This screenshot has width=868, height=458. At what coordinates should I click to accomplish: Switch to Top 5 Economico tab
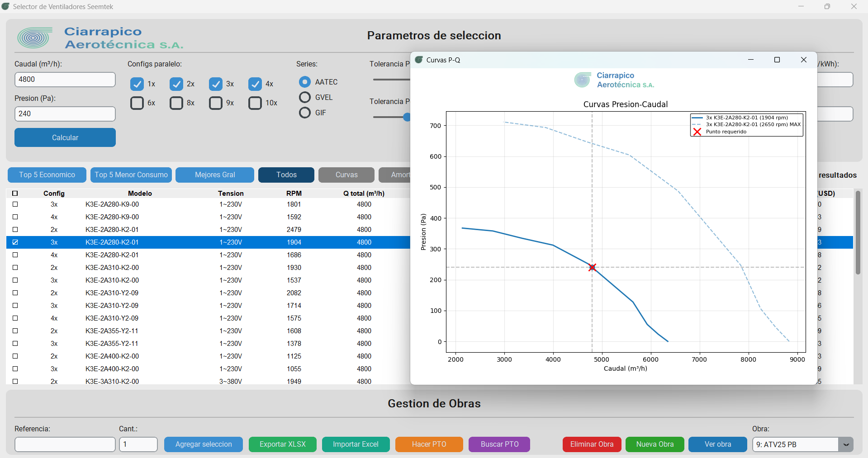(47, 175)
